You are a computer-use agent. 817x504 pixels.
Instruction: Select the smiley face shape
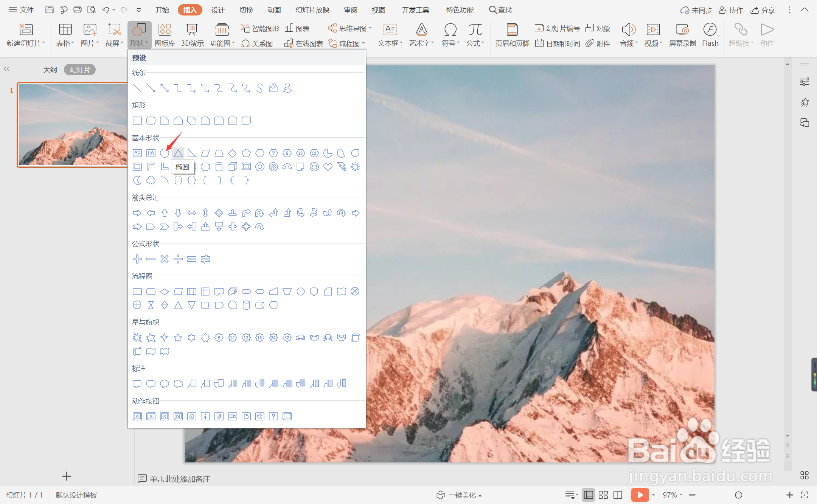(314, 167)
